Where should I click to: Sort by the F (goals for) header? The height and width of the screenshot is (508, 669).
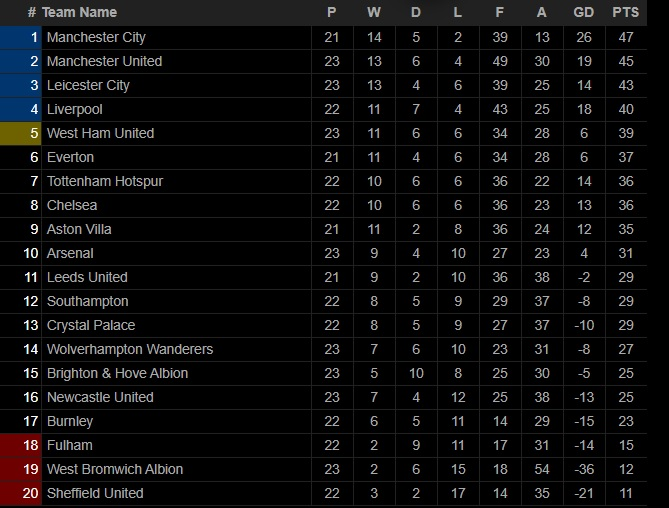coord(500,12)
